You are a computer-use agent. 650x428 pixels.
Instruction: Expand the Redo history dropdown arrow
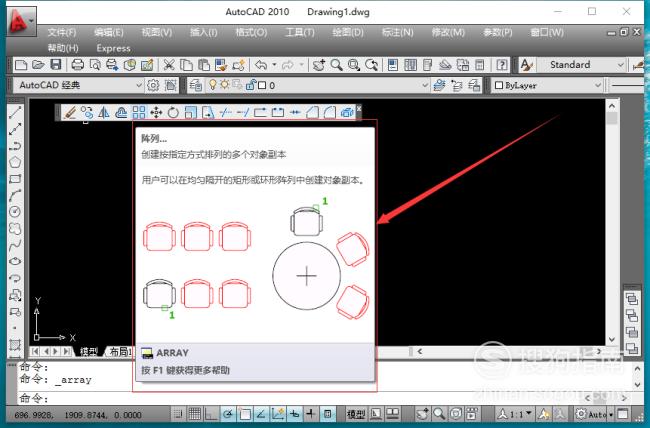coord(301,65)
